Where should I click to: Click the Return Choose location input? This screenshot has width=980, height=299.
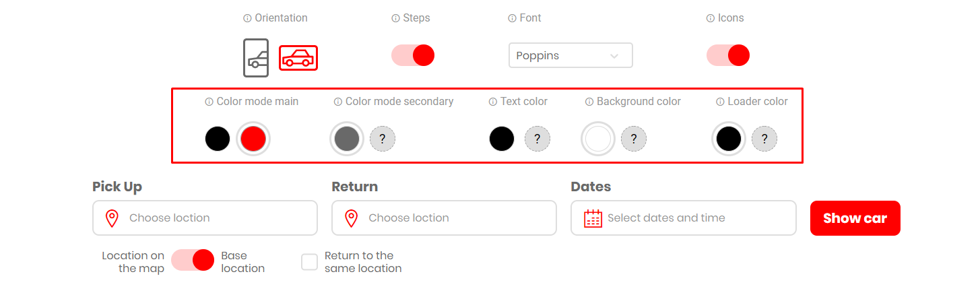444,218
